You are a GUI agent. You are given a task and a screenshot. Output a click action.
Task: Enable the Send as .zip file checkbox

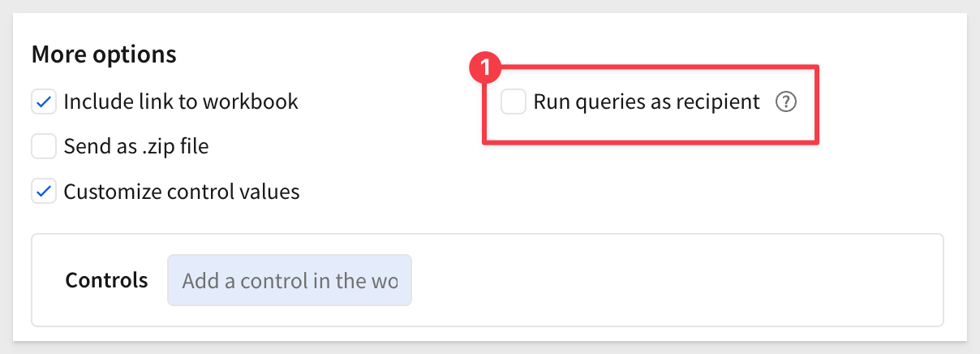coord(44,147)
